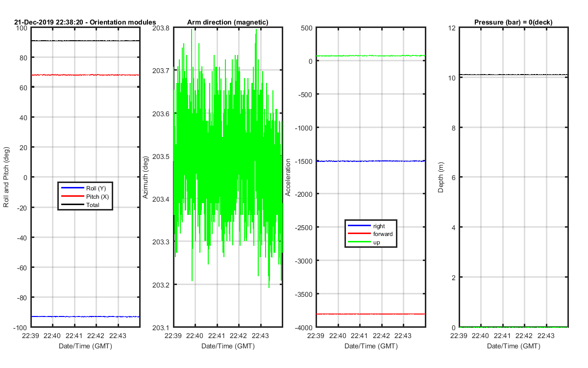Select the 'Roll and Pitch (deg)' axis label
This screenshot has width=588, height=368.
(x=6, y=177)
